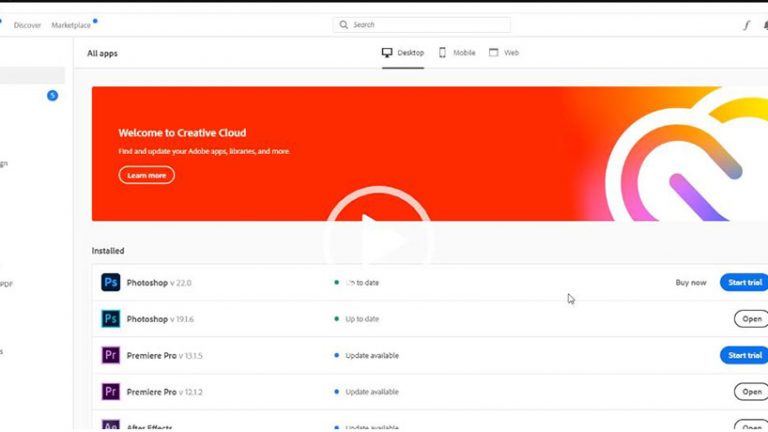The height and width of the screenshot is (432, 768).
Task: Click the All apps heading
Action: 102,53
